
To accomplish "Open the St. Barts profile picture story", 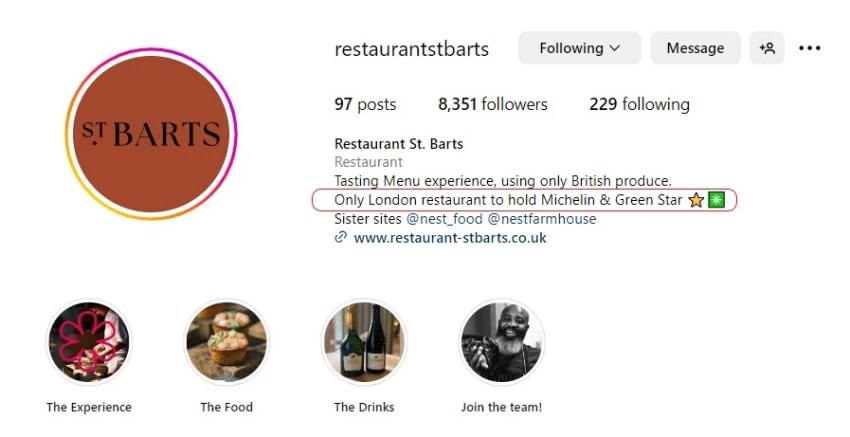I will (x=146, y=134).
